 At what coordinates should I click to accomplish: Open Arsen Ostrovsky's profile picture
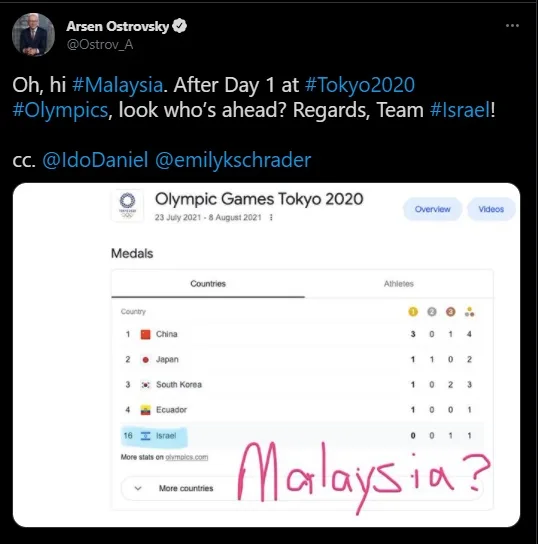coord(33,35)
